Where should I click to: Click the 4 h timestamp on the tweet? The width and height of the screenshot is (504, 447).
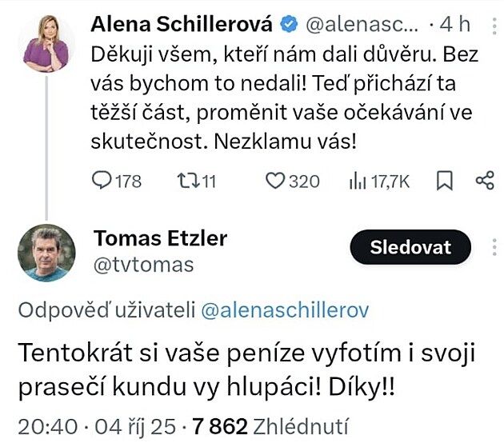(x=455, y=25)
